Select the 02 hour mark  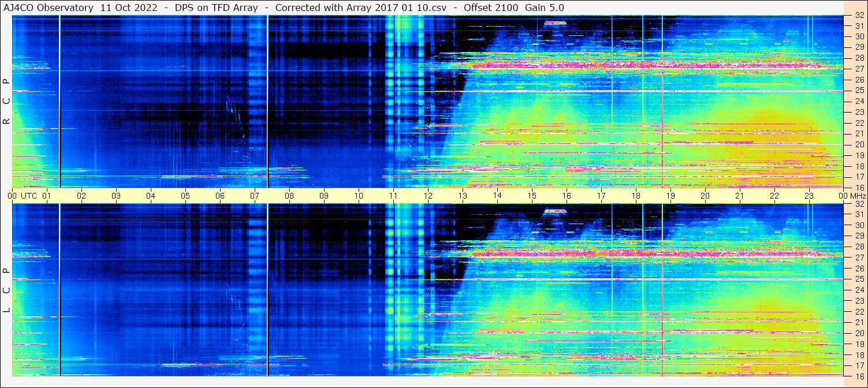point(81,196)
